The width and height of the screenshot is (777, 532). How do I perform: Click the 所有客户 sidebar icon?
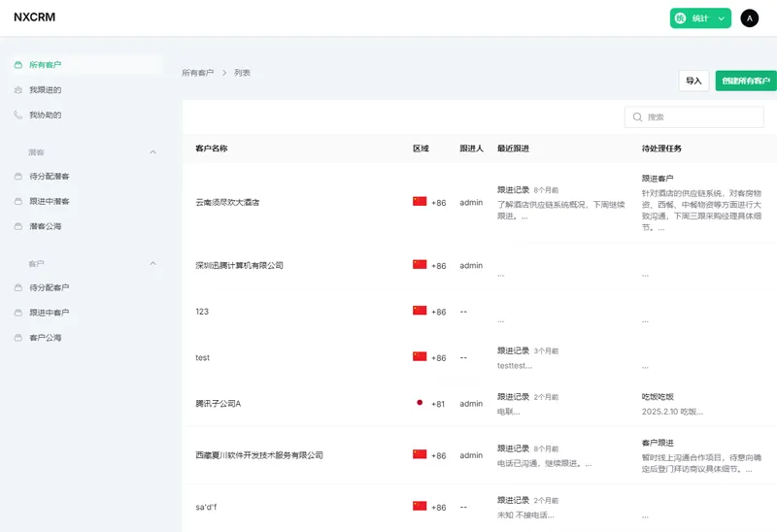pos(17,65)
